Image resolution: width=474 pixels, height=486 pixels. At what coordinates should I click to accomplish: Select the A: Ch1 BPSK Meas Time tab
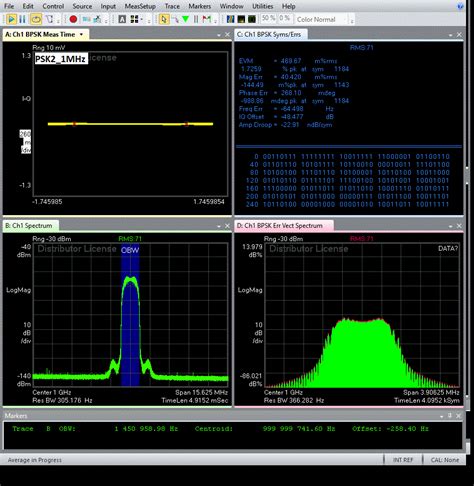(x=45, y=34)
